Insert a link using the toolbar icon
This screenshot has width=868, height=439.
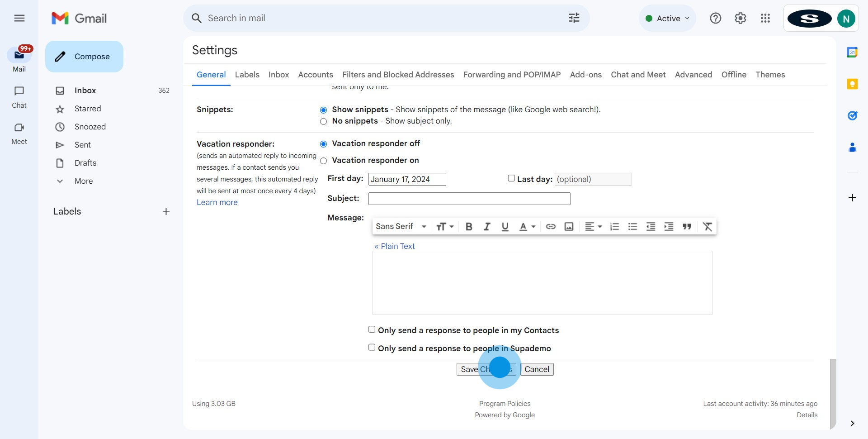(x=550, y=227)
